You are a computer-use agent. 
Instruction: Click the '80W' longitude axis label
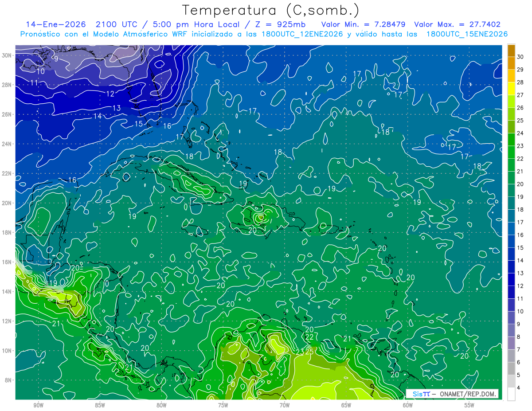click(161, 405)
